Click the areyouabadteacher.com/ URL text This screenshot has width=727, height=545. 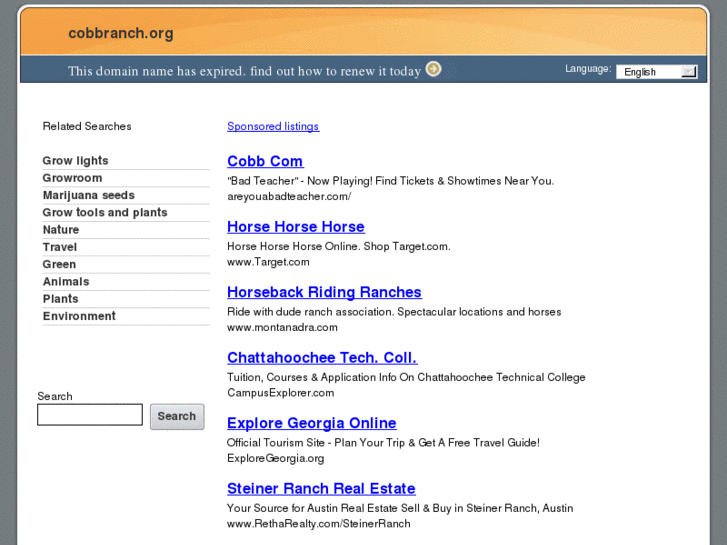(x=289, y=197)
